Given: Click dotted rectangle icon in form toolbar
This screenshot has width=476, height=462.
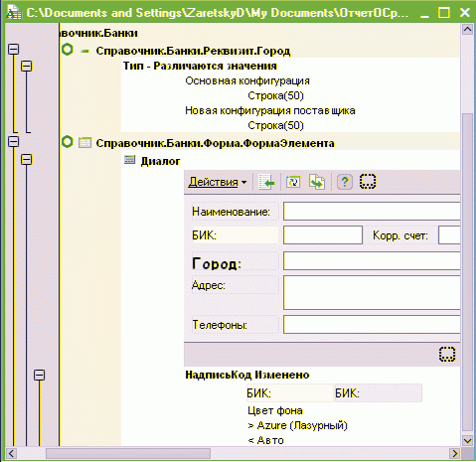Looking at the screenshot, I should (x=368, y=182).
